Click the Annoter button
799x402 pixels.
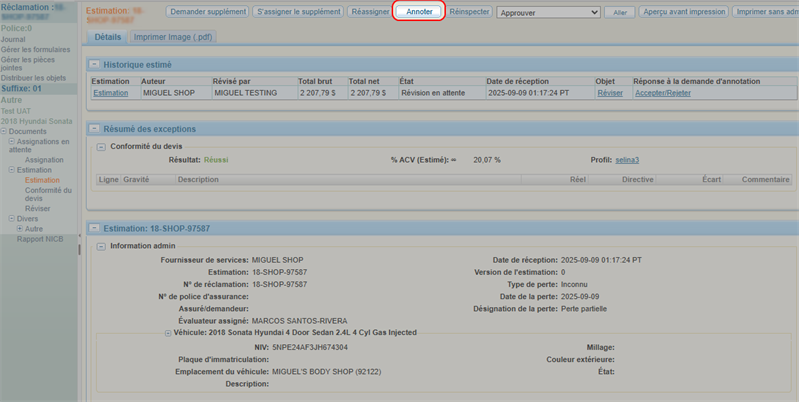419,12
